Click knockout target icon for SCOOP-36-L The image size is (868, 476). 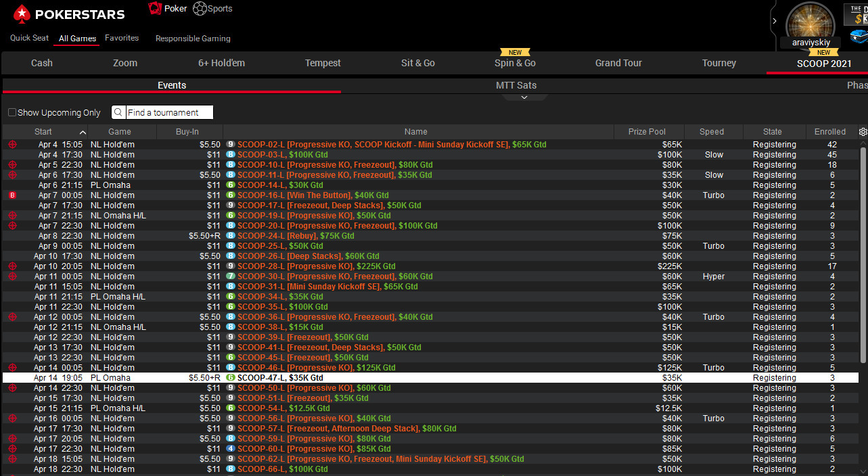coord(12,317)
